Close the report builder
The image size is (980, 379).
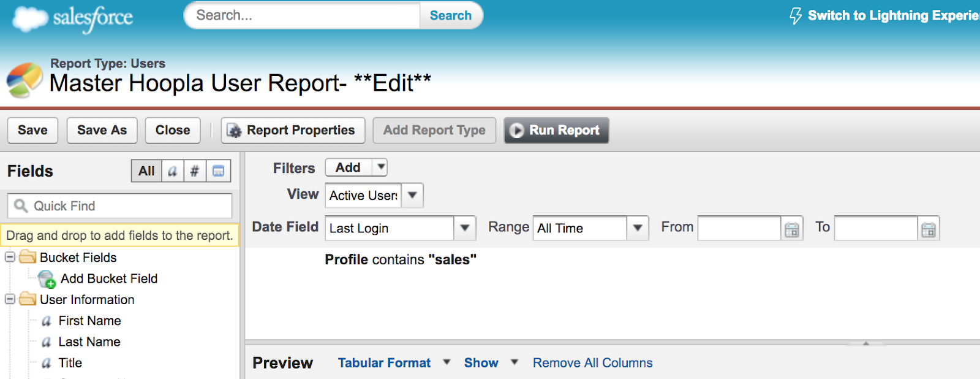coord(173,130)
